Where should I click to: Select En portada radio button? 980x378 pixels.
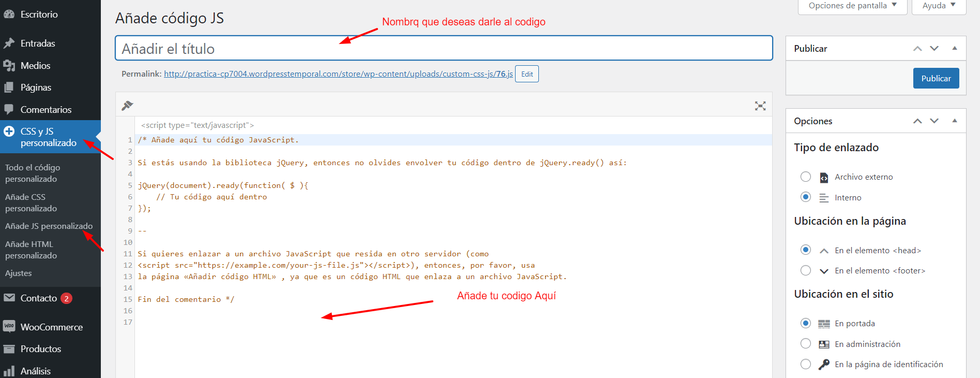805,323
